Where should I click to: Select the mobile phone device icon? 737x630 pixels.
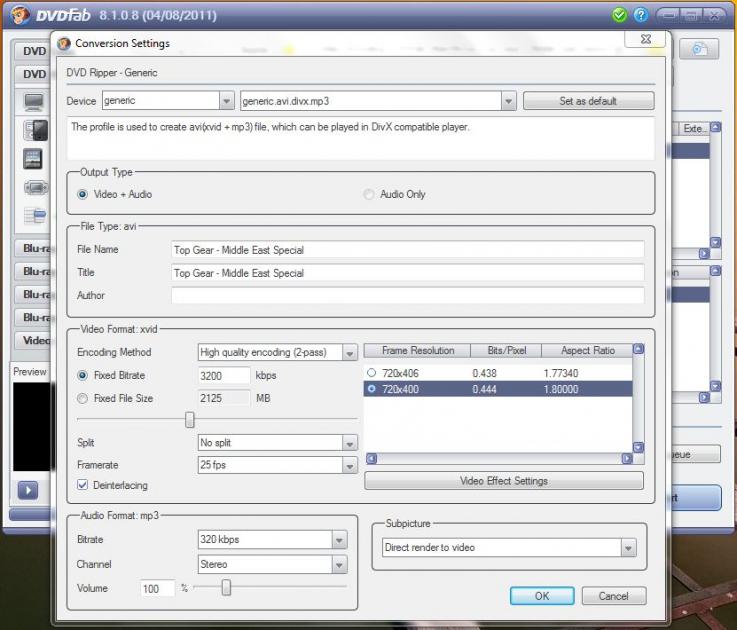(35, 130)
